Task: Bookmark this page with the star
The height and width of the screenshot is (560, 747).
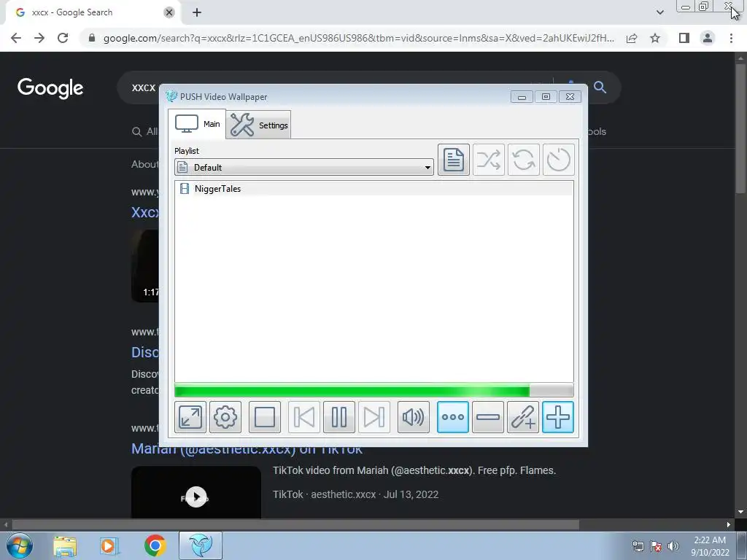Action: (655, 38)
